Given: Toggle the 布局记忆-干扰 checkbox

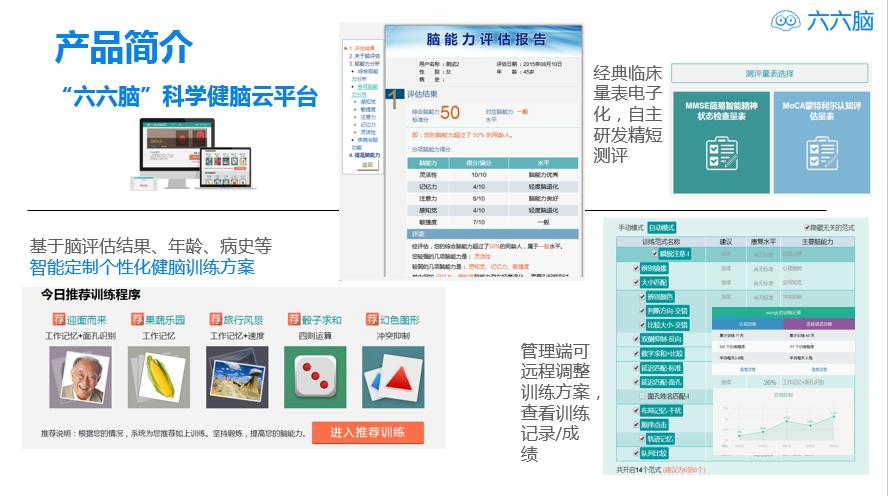Looking at the screenshot, I should click(x=636, y=410).
